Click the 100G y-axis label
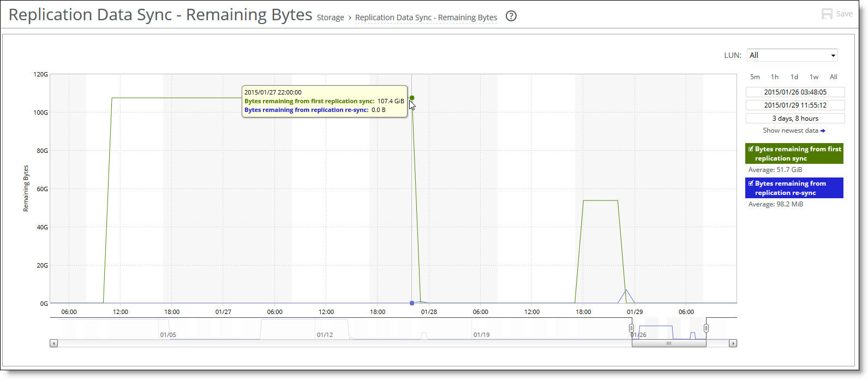 tap(41, 112)
